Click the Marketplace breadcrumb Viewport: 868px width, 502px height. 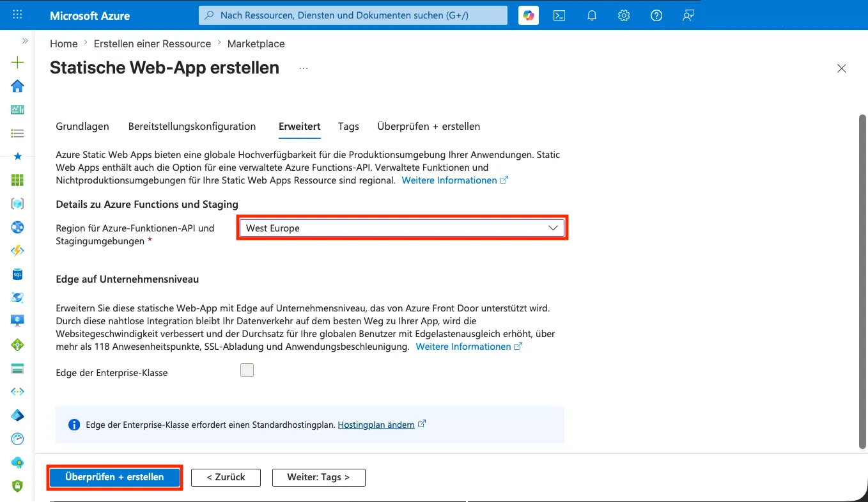[x=256, y=43]
